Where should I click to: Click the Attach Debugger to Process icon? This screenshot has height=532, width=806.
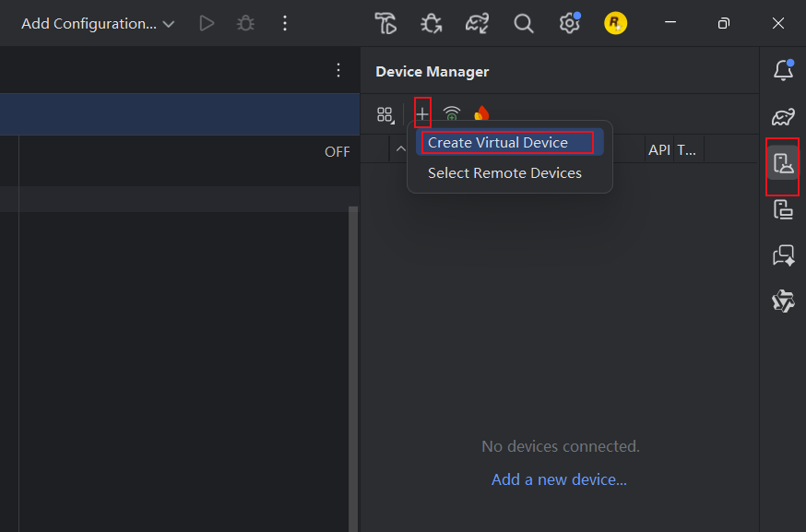[431, 24]
